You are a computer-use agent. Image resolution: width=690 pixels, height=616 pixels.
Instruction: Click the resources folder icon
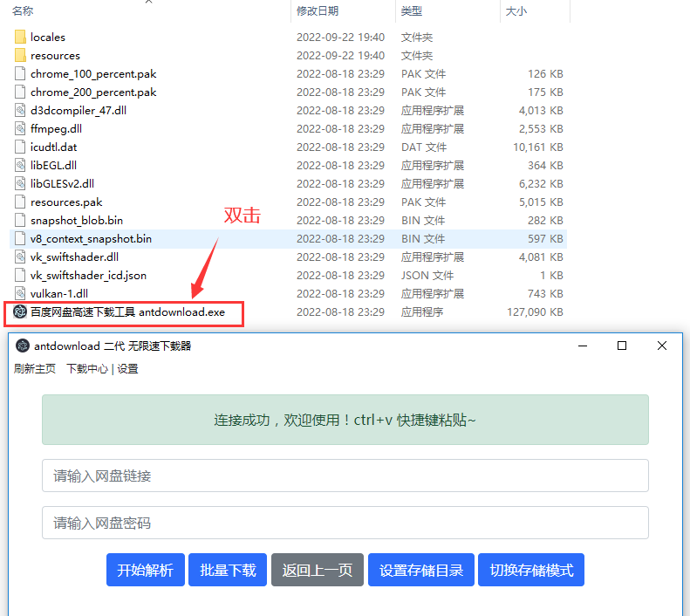pyautogui.click(x=20, y=56)
